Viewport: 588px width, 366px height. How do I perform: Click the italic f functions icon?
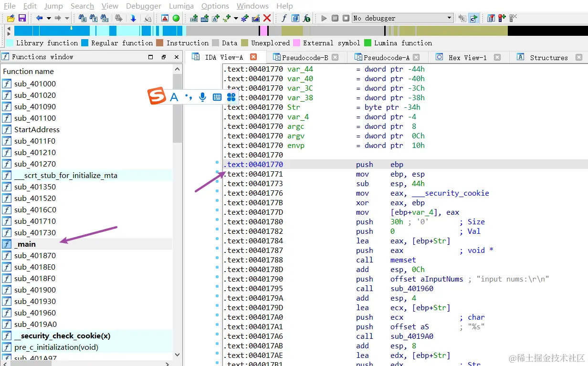pos(284,18)
